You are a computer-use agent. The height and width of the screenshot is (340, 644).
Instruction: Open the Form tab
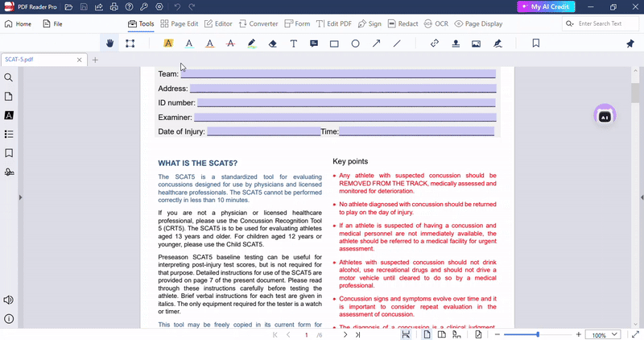297,24
